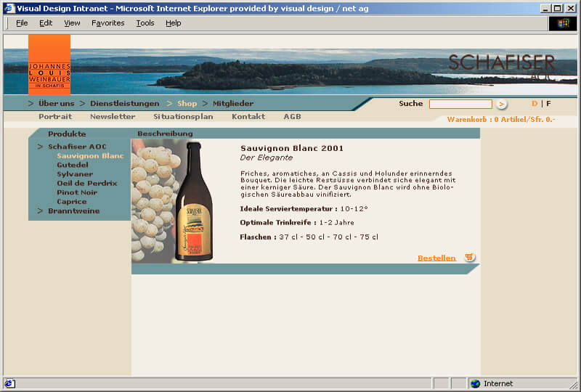Switch language to F (French)
Screen dimensions: 581x392
click(548, 103)
